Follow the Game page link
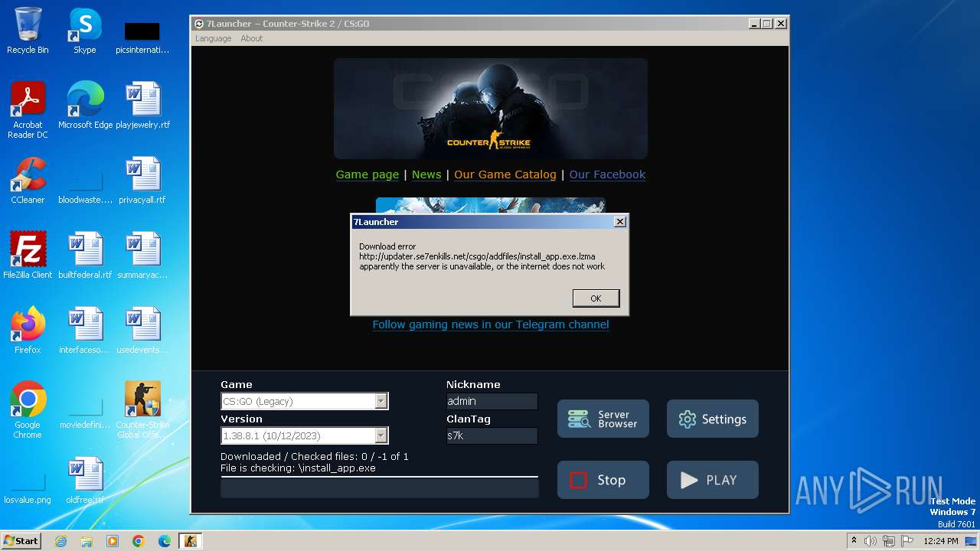Screen dimensions: 980x551 [367, 174]
